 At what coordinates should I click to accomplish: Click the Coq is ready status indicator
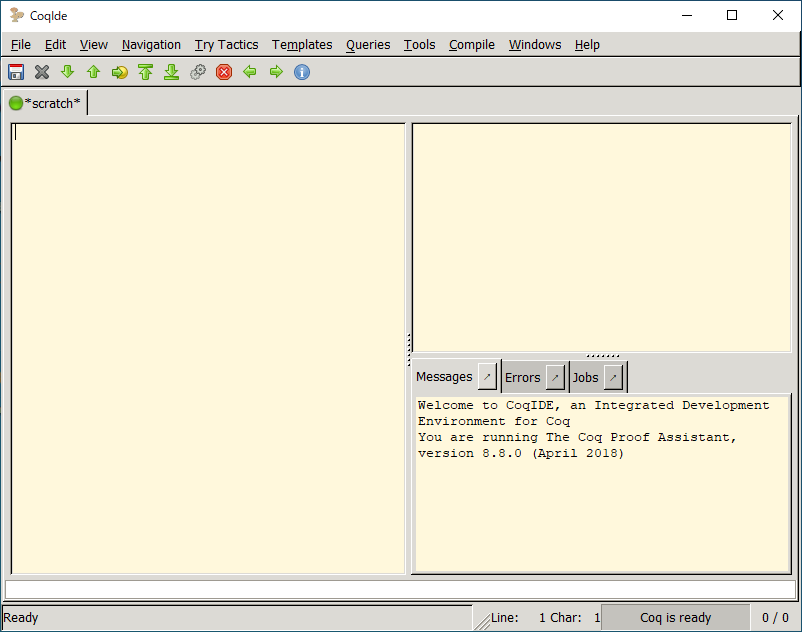coord(676,617)
